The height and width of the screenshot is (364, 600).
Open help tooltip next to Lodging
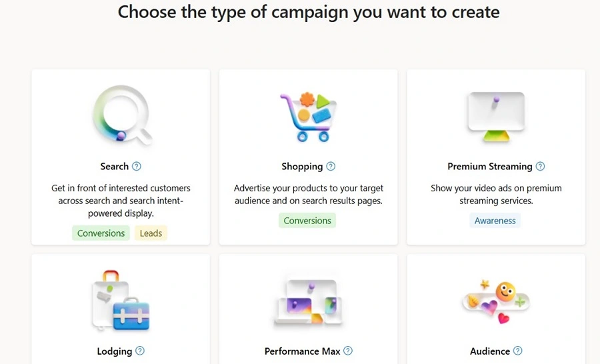click(140, 351)
